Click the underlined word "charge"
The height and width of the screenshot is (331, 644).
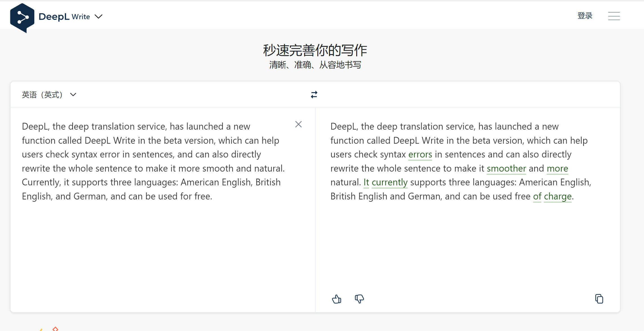pyautogui.click(x=558, y=196)
